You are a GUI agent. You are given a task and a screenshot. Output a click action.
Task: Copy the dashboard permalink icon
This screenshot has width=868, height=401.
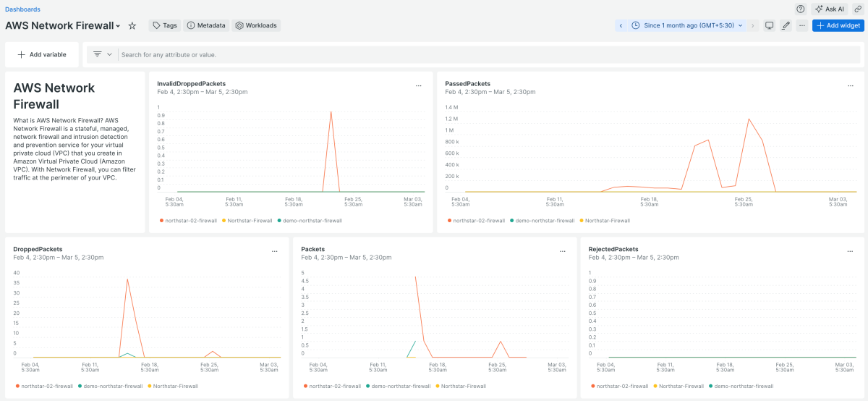tap(858, 9)
